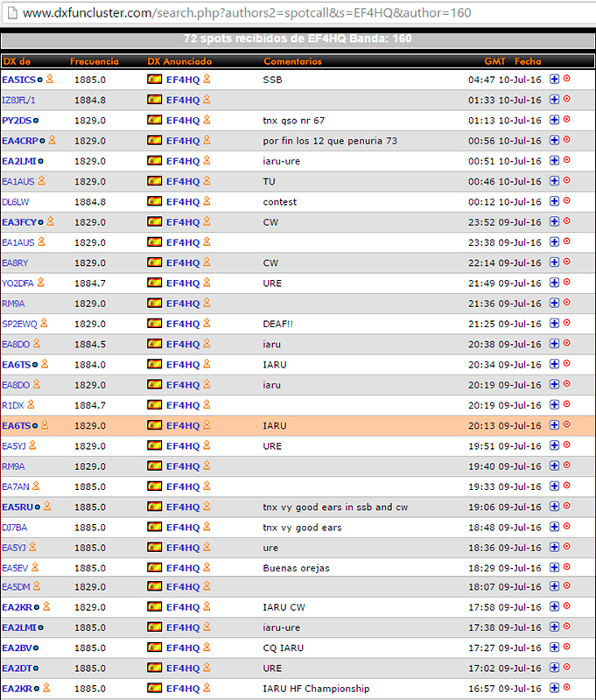Click the browser address bar URL
The image size is (596, 700).
pyautogui.click(x=247, y=13)
